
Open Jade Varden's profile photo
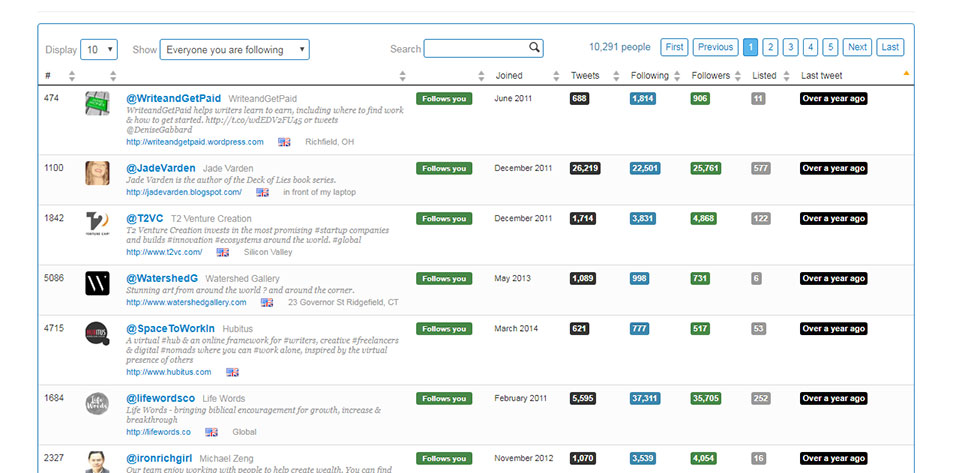click(97, 173)
